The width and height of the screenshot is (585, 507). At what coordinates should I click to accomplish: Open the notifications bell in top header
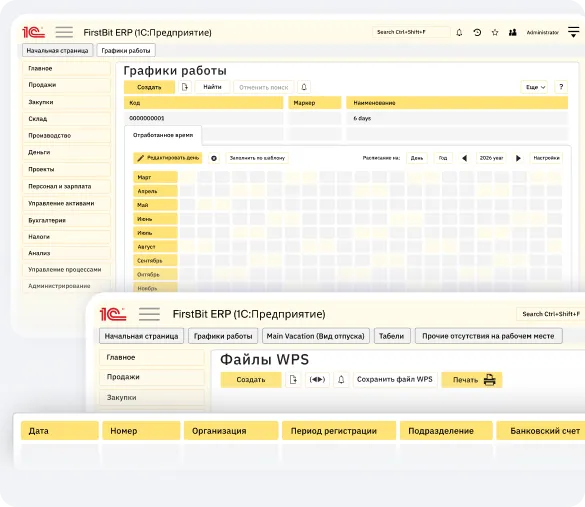(459, 32)
